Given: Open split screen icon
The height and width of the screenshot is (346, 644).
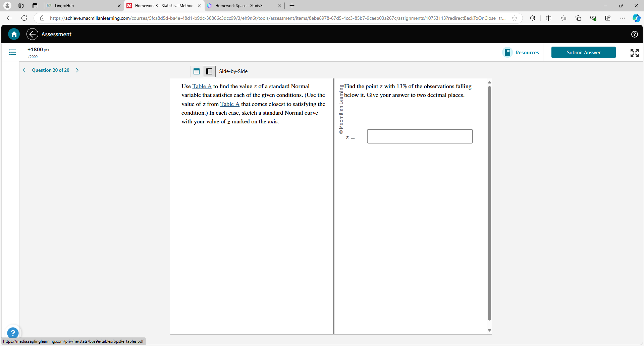Looking at the screenshot, I should click(549, 18).
